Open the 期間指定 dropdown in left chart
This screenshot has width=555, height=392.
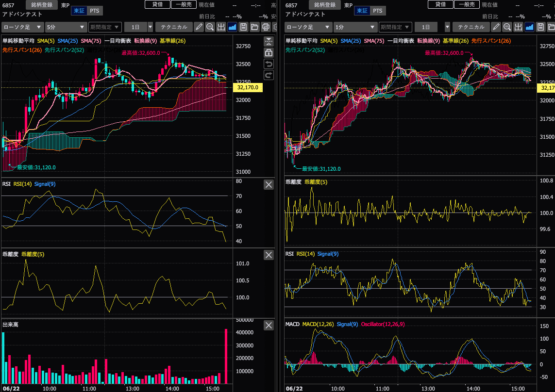(x=105, y=27)
